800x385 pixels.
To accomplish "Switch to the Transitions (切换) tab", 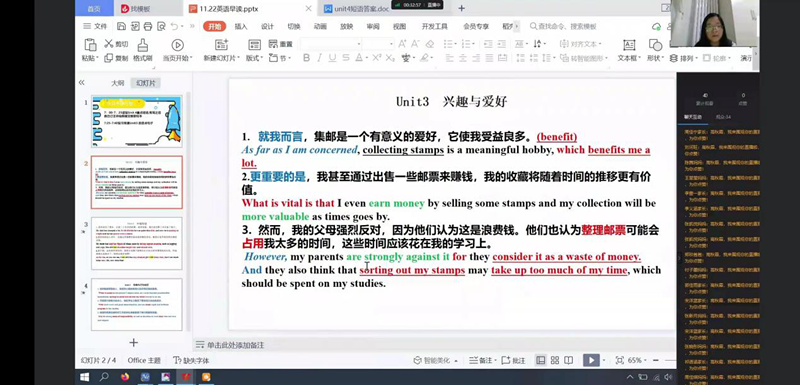I will (x=294, y=27).
